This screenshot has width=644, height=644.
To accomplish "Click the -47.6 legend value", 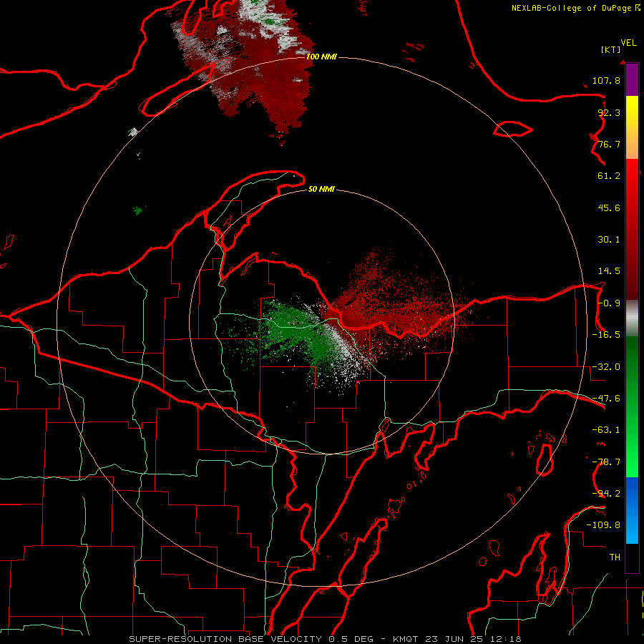I will point(606,399).
